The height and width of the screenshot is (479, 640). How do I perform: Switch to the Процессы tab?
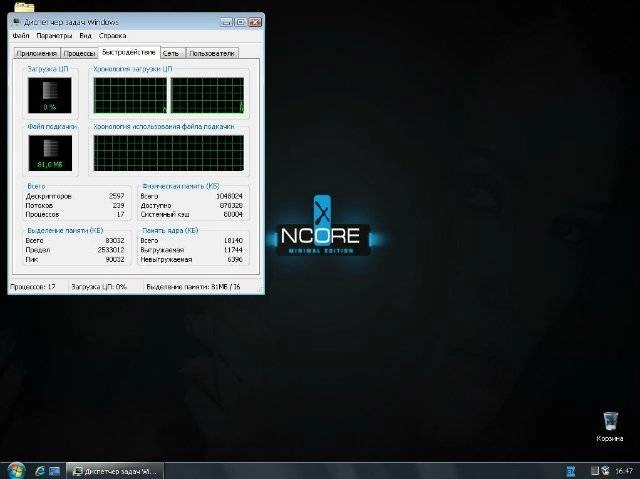80,53
